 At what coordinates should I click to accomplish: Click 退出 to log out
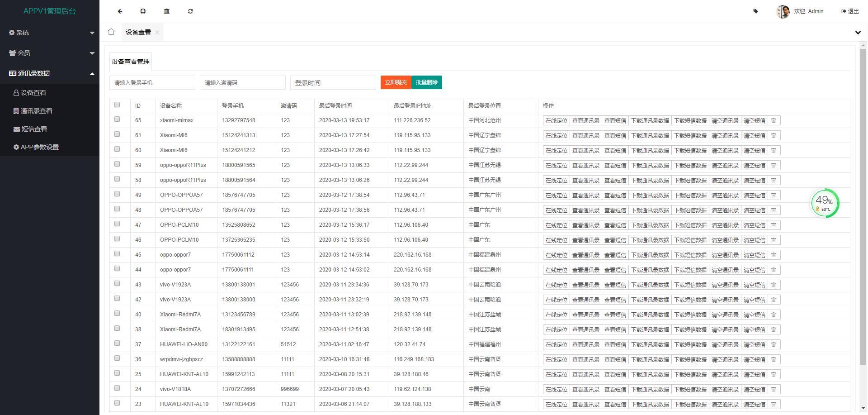(854, 11)
